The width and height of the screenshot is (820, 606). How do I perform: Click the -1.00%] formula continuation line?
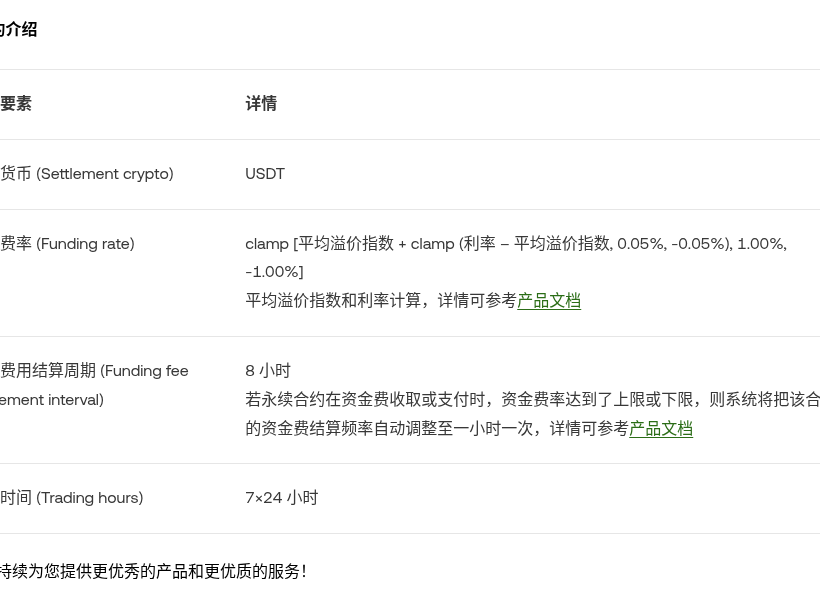click(x=275, y=272)
